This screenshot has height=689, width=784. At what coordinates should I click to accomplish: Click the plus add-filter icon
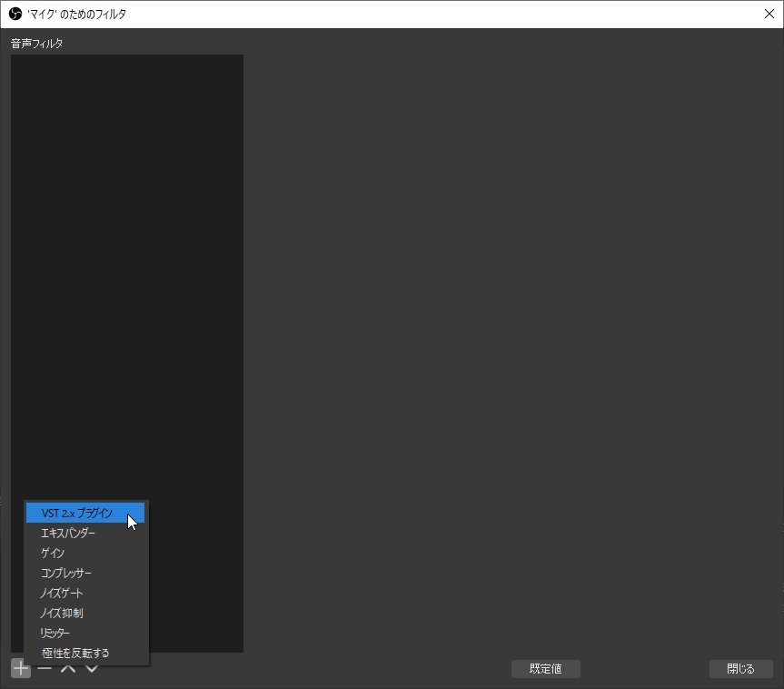21,668
